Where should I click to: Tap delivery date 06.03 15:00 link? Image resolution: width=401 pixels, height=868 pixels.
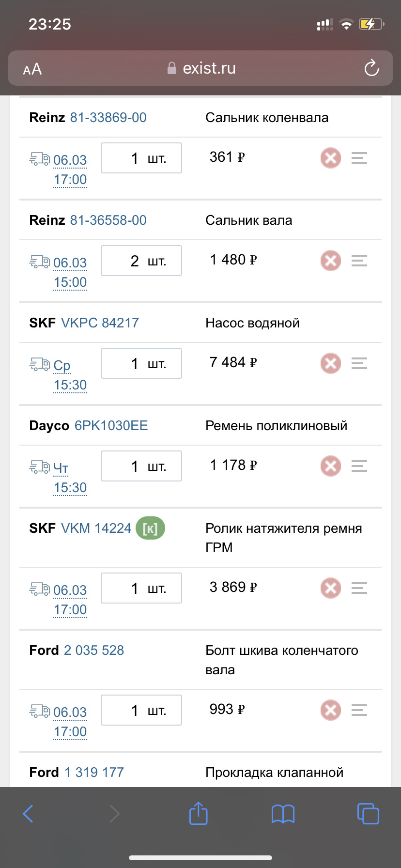coord(70,272)
